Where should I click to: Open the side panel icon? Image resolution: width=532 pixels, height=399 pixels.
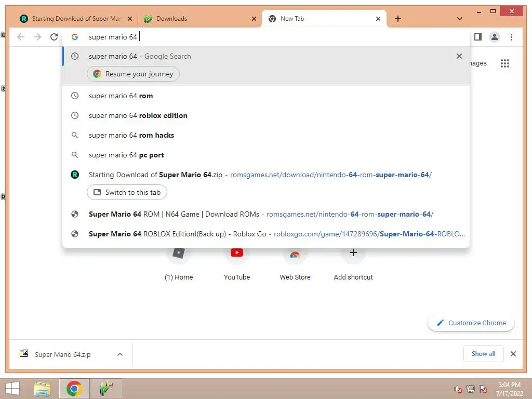click(478, 37)
